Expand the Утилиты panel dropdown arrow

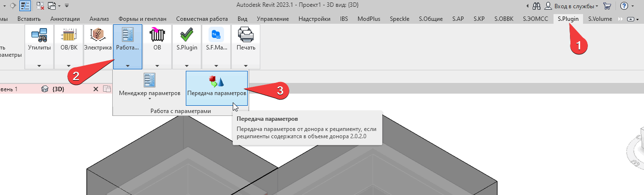(39, 65)
